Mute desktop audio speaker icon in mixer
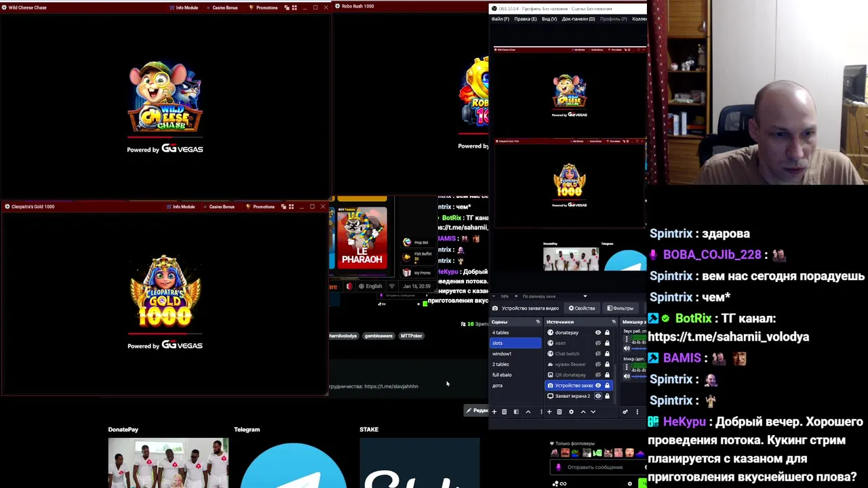 coord(627,348)
